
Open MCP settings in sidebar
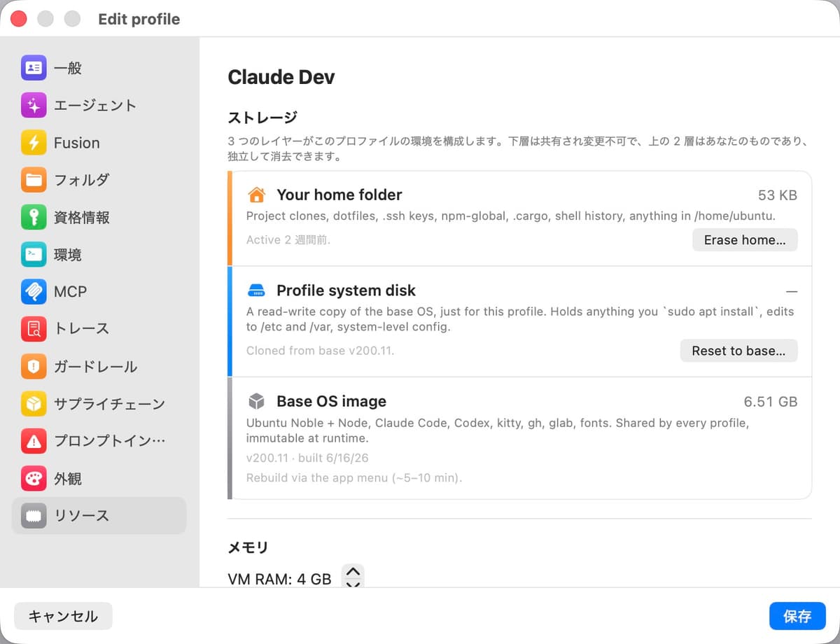click(99, 291)
